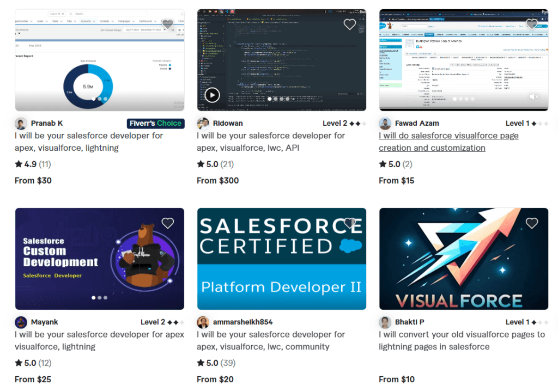Click the From $20 price
Viewport: 558px width, 392px height.
pos(215,379)
